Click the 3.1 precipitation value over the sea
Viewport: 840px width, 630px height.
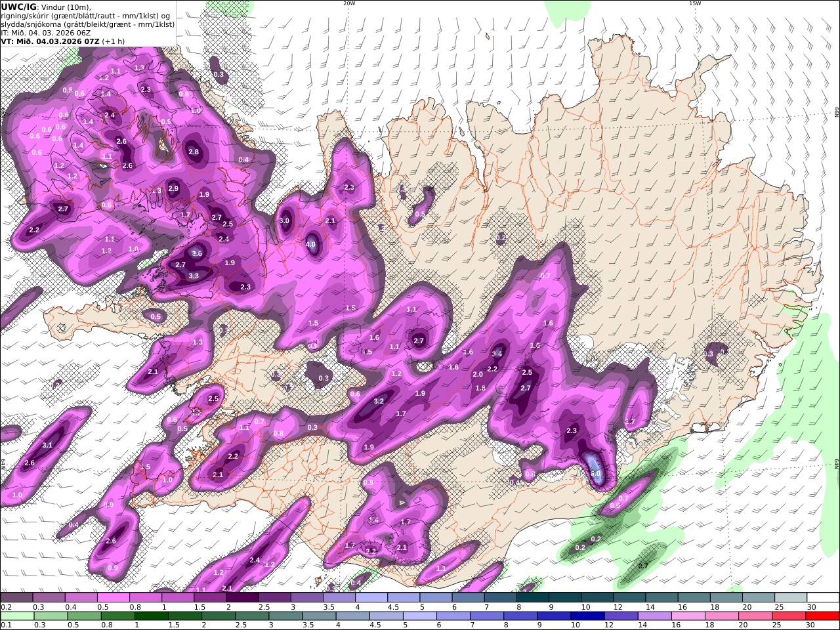tap(47, 445)
